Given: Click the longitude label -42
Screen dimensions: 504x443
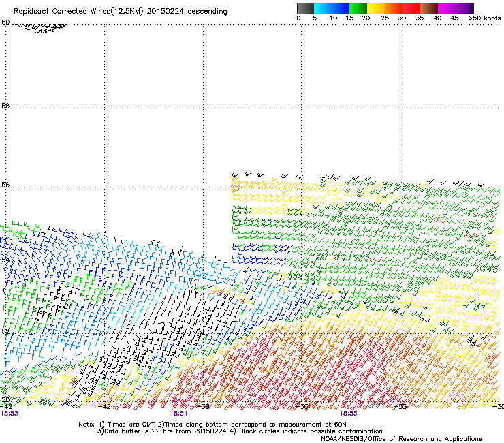Looking at the screenshot, I should pyautogui.click(x=104, y=407).
